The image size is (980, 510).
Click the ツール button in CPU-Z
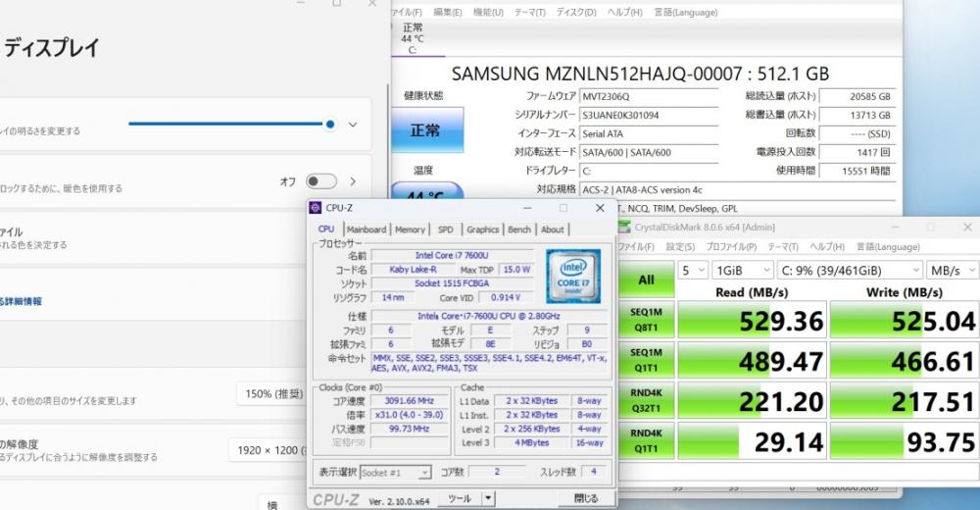(460, 499)
